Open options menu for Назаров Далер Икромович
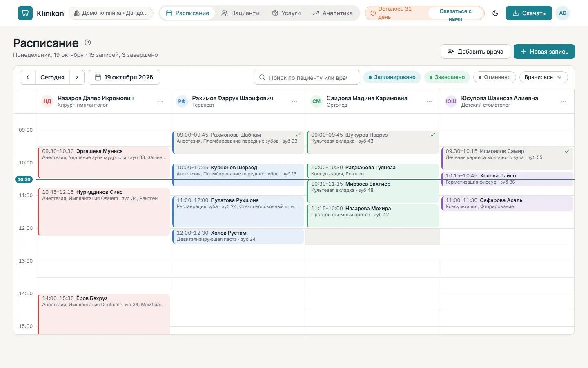Viewport: 588px width, 368px height. [x=160, y=101]
